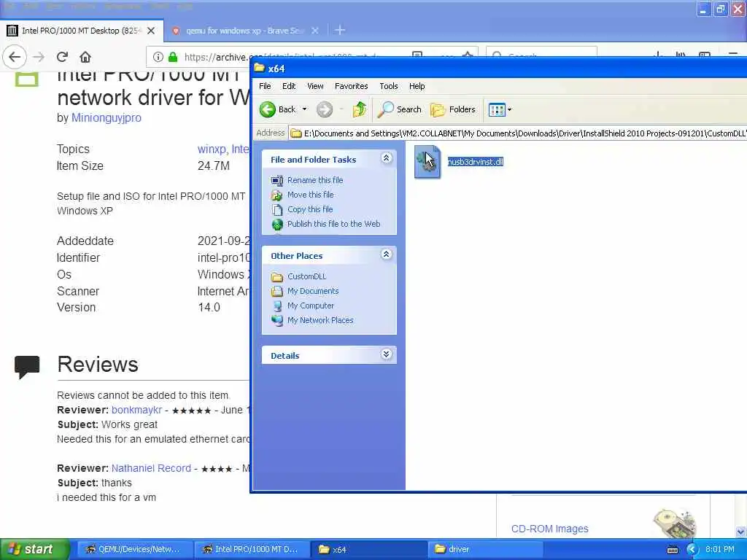The image size is (747, 560).
Task: Open CustomDLL in Other Places
Action: point(306,276)
